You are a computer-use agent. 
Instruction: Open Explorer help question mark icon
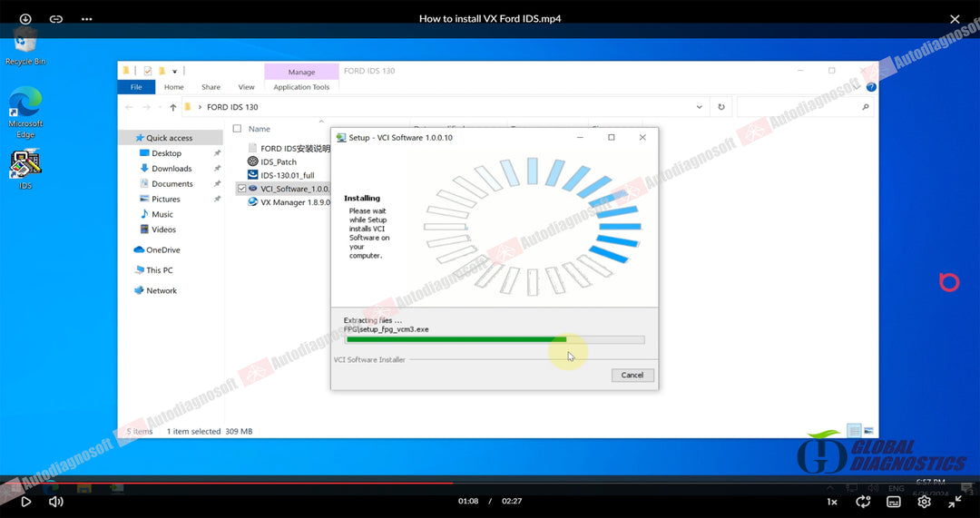coord(871,87)
